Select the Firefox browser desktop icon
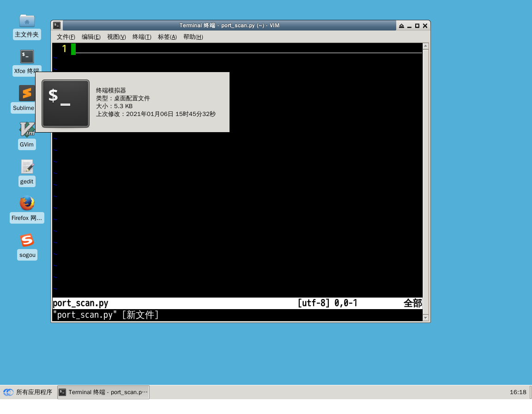The width and height of the screenshot is (532, 414). coord(27,203)
